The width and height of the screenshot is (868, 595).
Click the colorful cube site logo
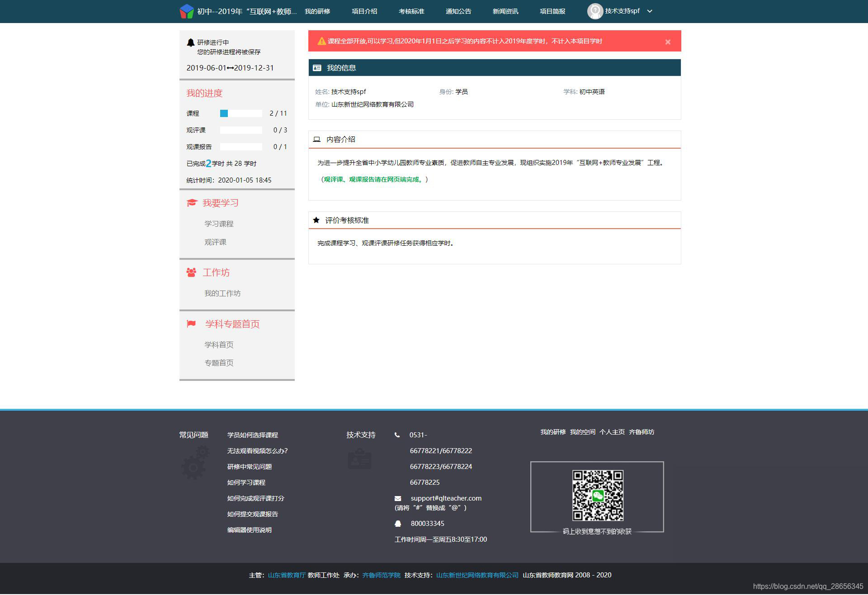pyautogui.click(x=186, y=11)
